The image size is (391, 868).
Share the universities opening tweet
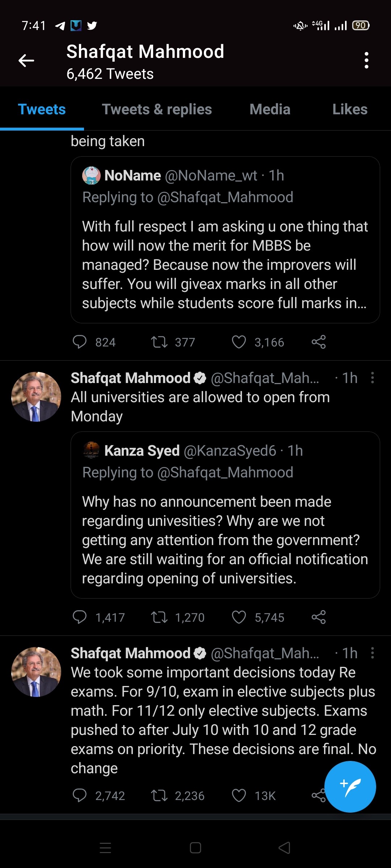click(x=319, y=617)
